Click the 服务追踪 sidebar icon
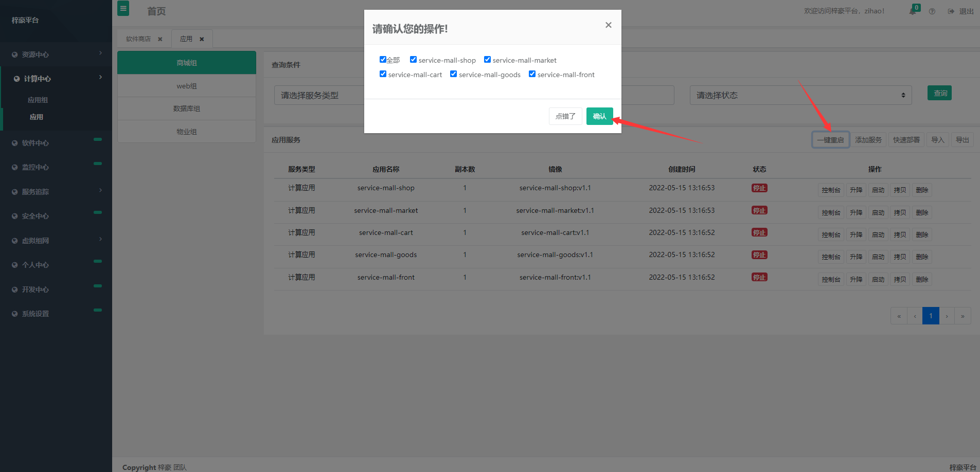The height and width of the screenshot is (472, 980). click(15, 192)
